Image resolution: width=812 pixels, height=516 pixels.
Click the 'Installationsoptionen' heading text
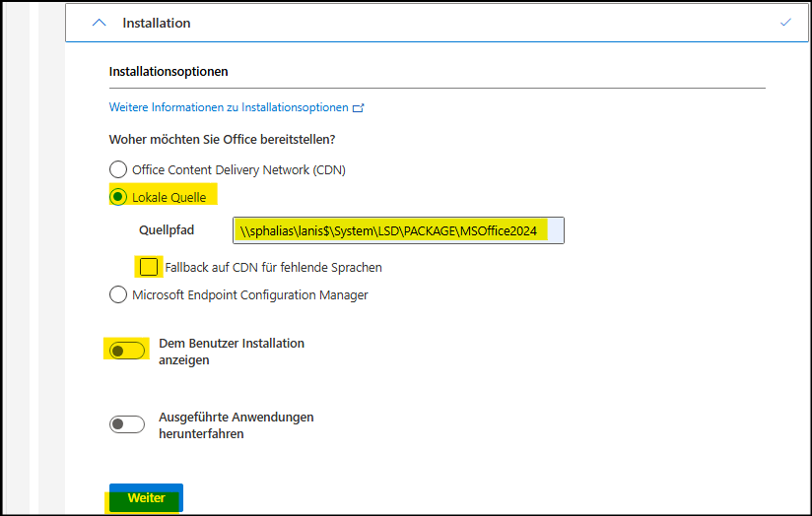tap(169, 72)
